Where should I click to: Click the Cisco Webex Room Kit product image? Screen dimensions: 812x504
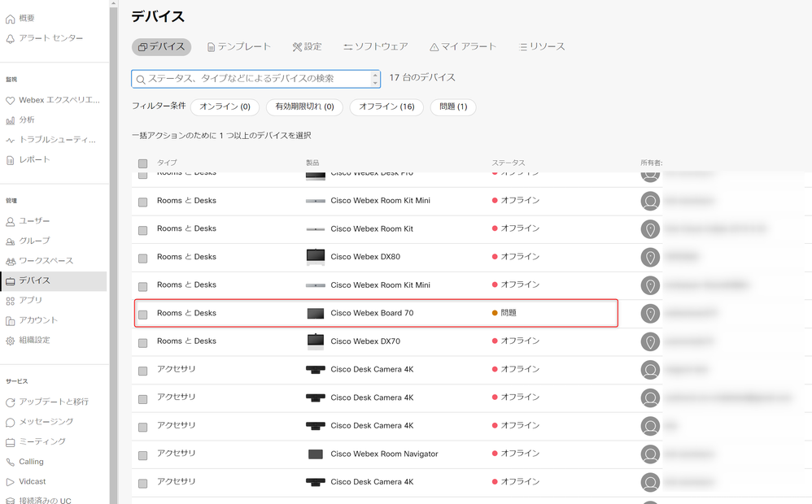pyautogui.click(x=316, y=229)
